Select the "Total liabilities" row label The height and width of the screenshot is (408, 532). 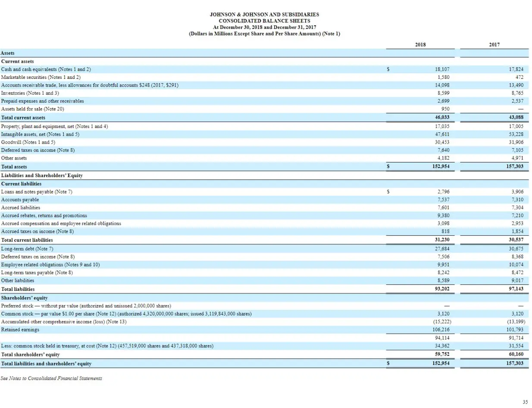(x=18, y=289)
